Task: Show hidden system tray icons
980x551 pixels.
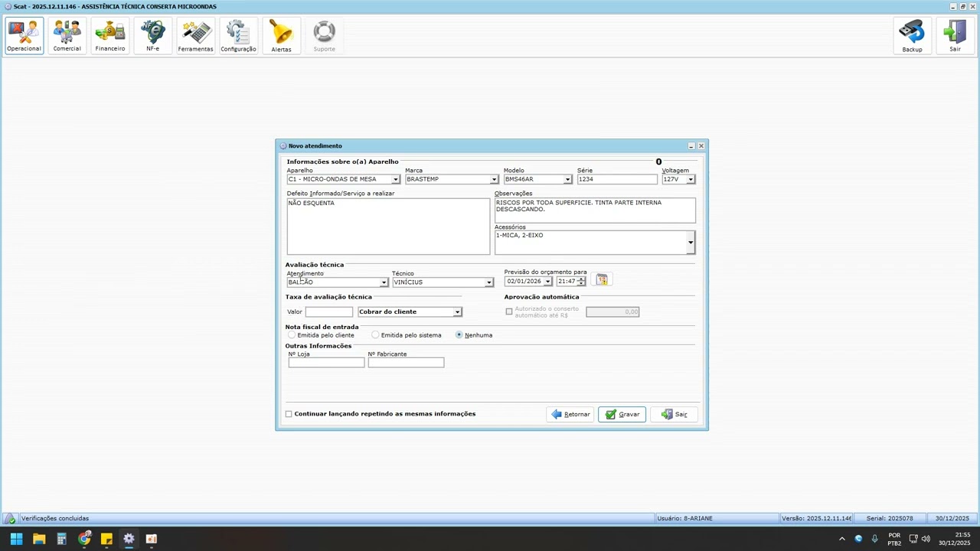Action: [842, 539]
